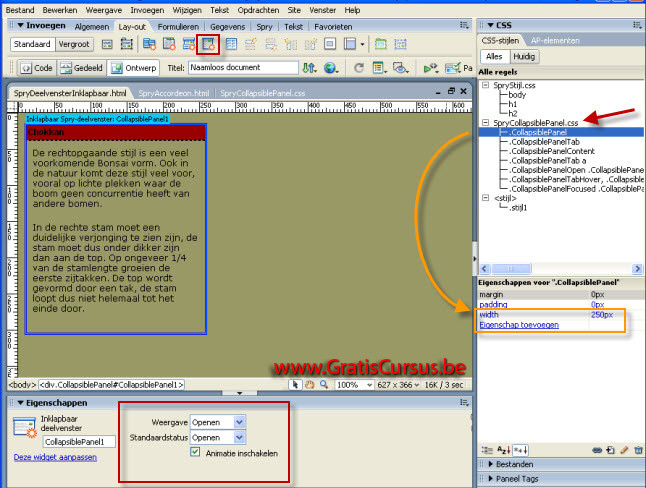Open the preview in browser globe icon
This screenshot has height=488, width=646.
pyautogui.click(x=330, y=68)
